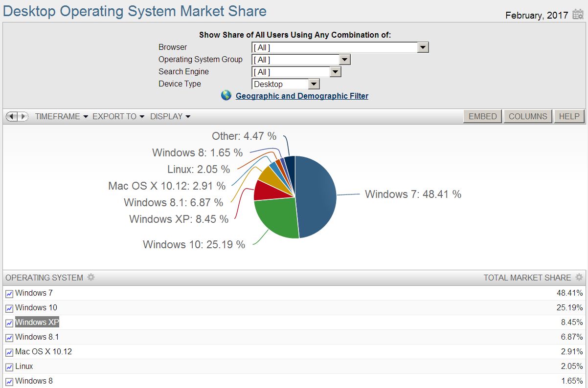The width and height of the screenshot is (588, 388).
Task: Uncheck the Windows 7 row checkbox
Action: (x=9, y=293)
